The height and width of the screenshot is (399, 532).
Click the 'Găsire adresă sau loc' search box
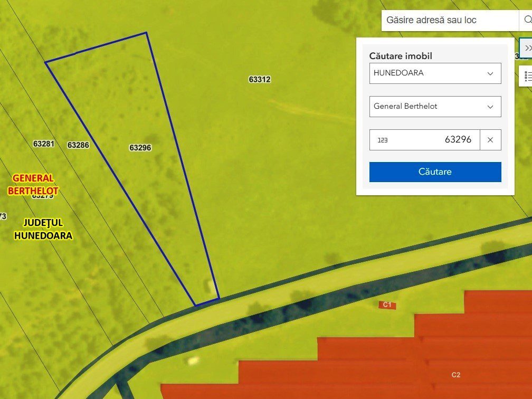pyautogui.click(x=450, y=21)
